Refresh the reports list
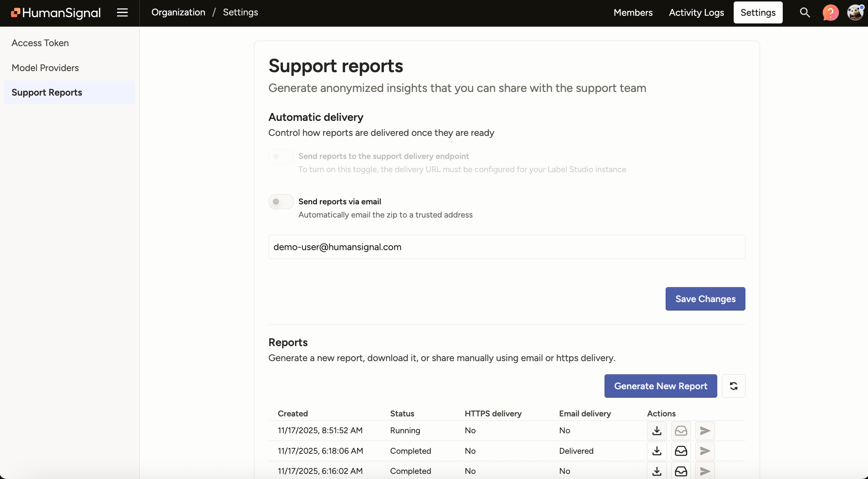 [x=733, y=386]
